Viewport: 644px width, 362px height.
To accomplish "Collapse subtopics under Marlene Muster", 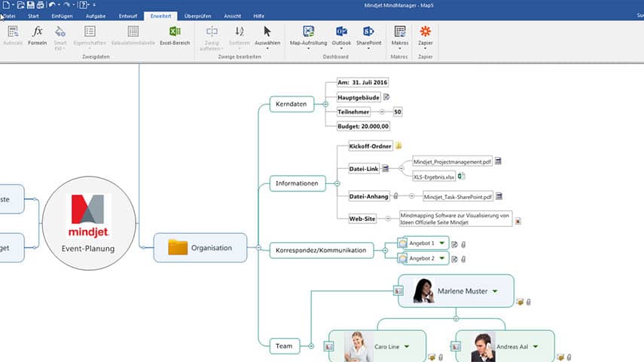I will [456, 318].
